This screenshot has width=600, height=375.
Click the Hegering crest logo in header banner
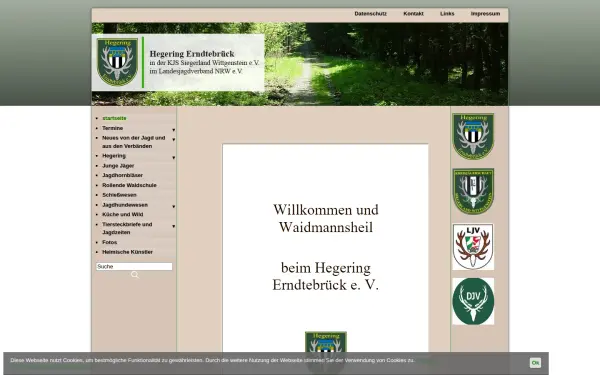click(x=117, y=62)
